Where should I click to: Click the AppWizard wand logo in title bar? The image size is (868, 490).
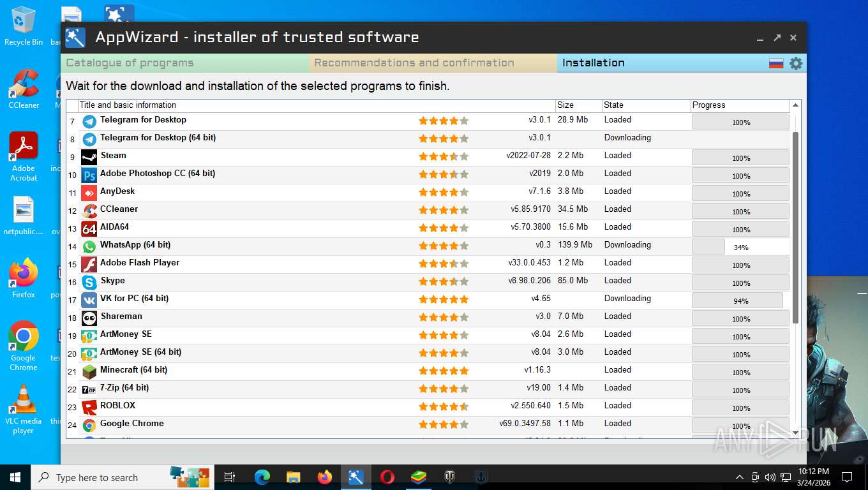pos(75,38)
